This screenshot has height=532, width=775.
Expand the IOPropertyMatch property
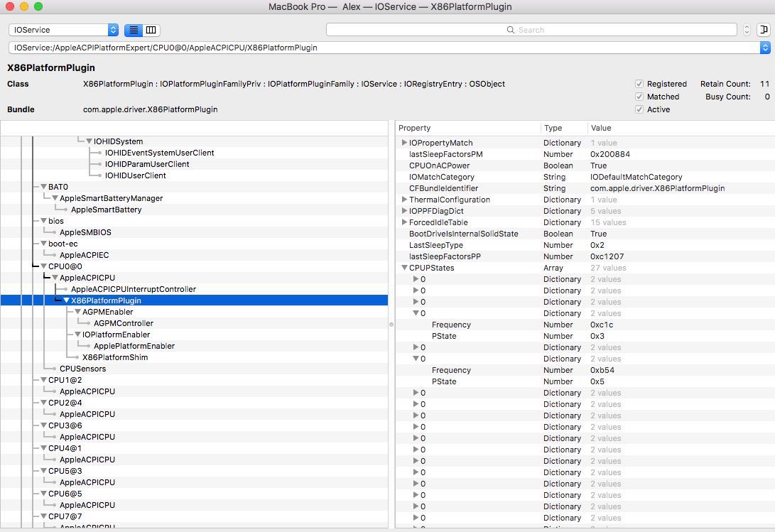[404, 143]
